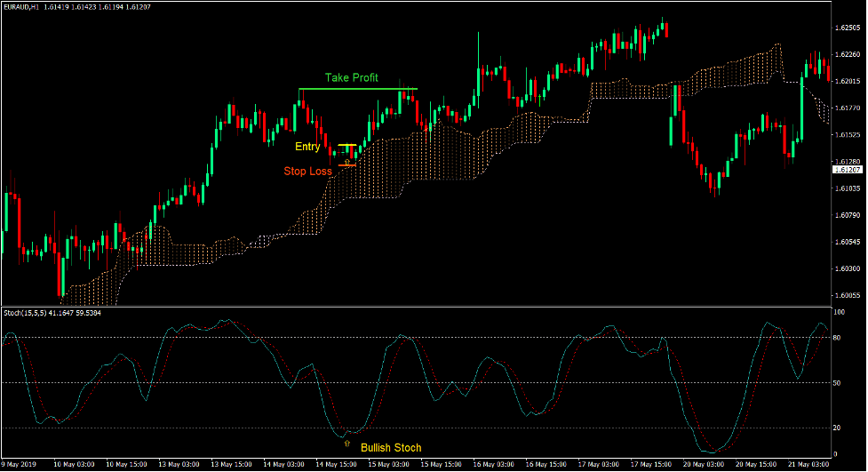The width and height of the screenshot is (868, 472).
Task: Click the orange arrow below entry candle
Action: click(347, 162)
